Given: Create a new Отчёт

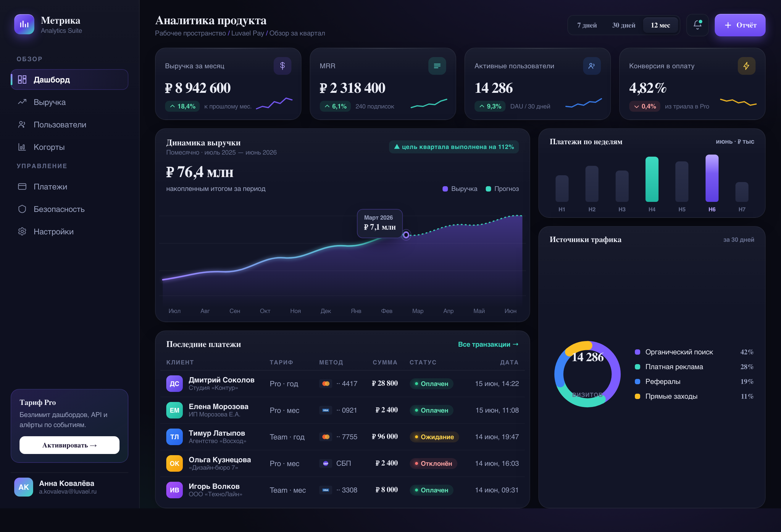Looking at the screenshot, I should coord(740,25).
